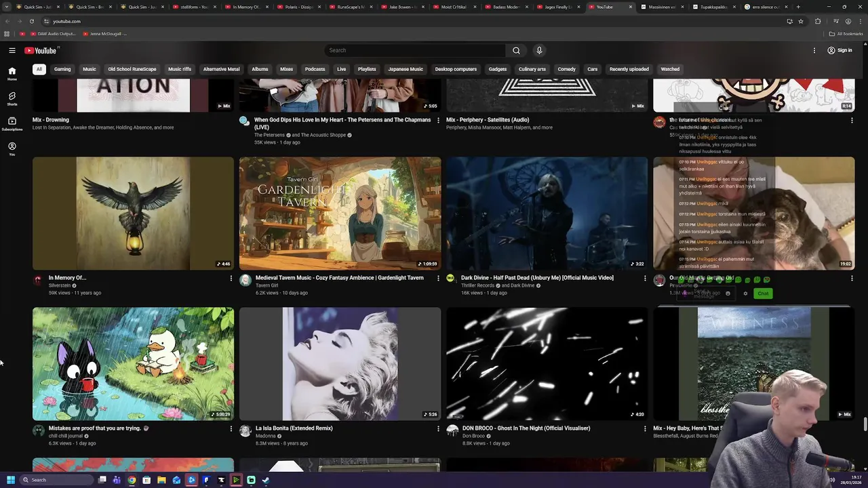Click Don Broco channel avatar
868x488 pixels.
click(x=452, y=430)
